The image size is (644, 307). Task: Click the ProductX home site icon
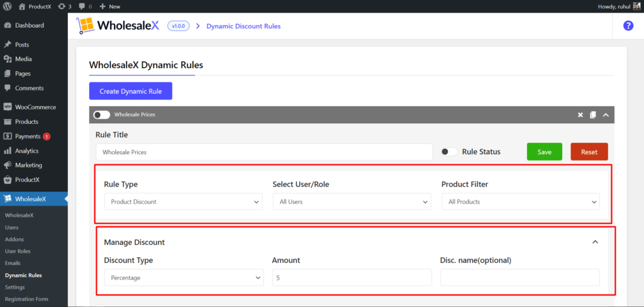(22, 6)
